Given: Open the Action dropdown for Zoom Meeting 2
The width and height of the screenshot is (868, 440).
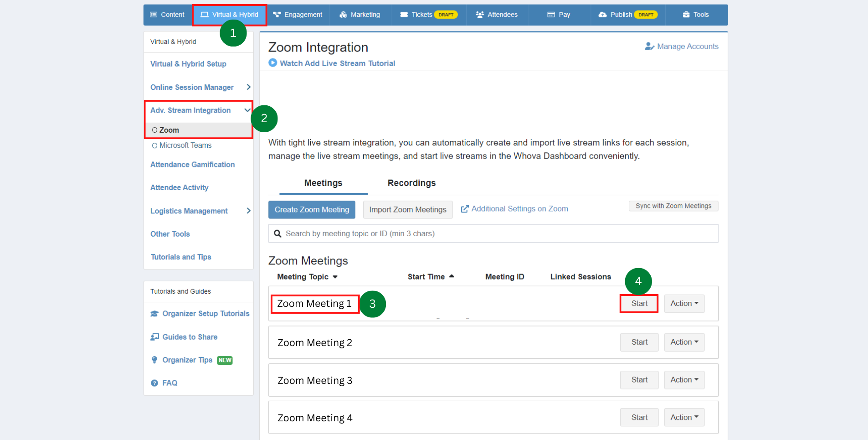Looking at the screenshot, I should (684, 342).
